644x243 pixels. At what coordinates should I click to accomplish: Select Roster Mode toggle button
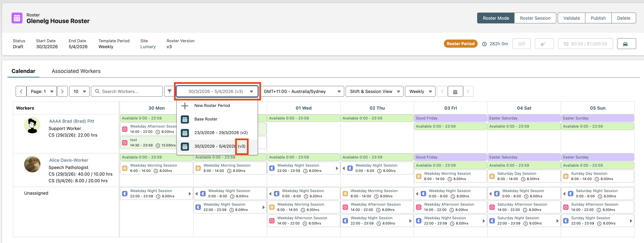tap(495, 18)
